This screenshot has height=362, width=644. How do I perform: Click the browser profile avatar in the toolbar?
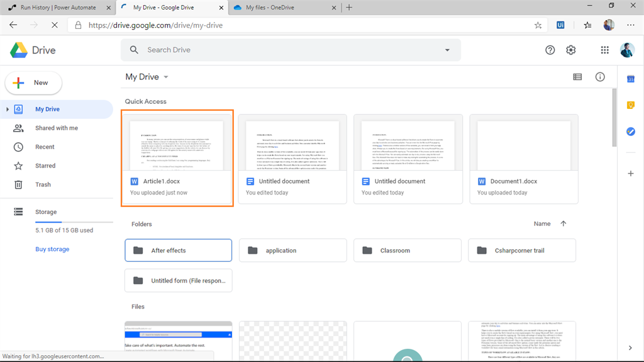tap(609, 25)
